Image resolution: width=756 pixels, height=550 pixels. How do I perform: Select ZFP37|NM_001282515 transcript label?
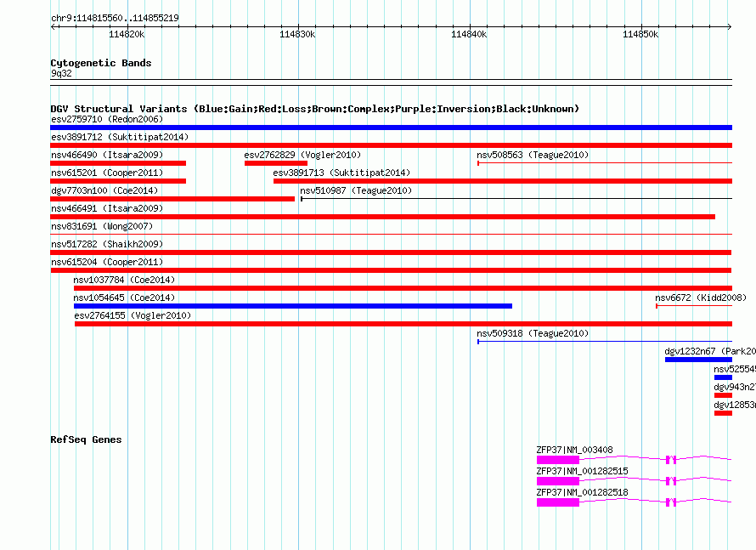(583, 471)
